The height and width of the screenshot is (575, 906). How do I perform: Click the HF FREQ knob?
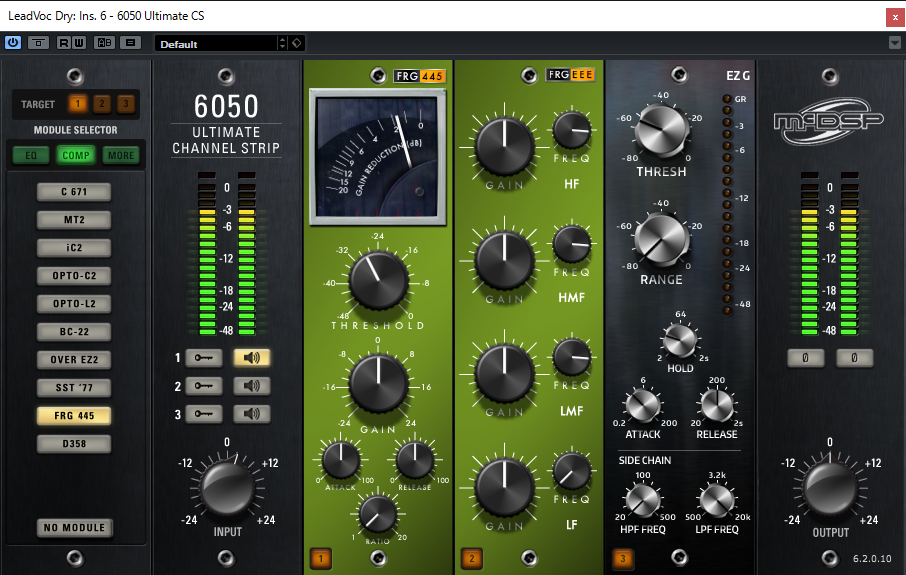pos(571,130)
